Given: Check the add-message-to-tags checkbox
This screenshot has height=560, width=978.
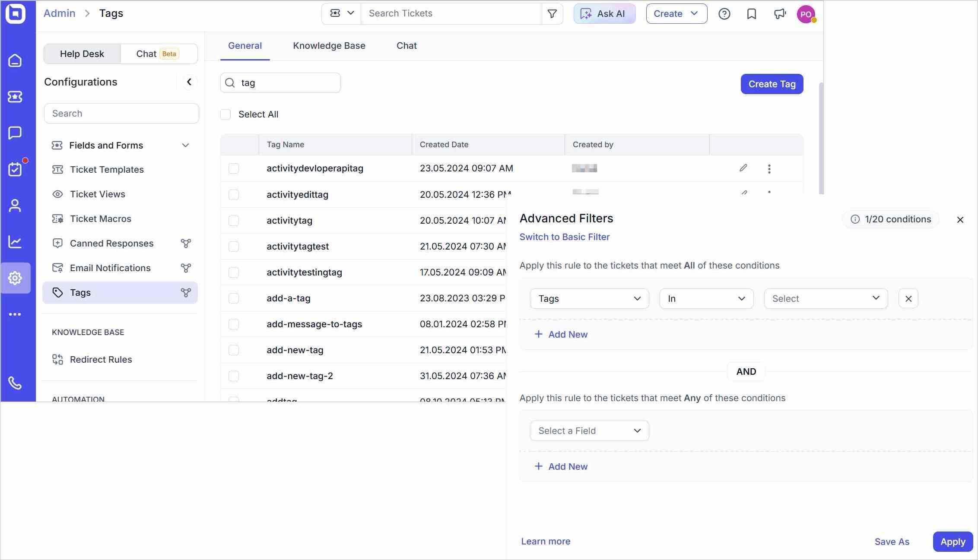Looking at the screenshot, I should [x=234, y=324].
